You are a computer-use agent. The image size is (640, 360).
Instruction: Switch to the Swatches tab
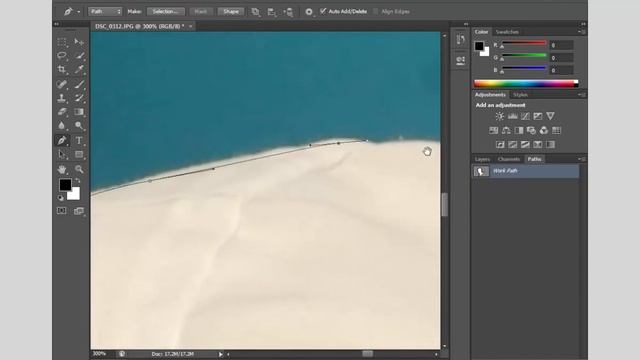[x=507, y=32]
